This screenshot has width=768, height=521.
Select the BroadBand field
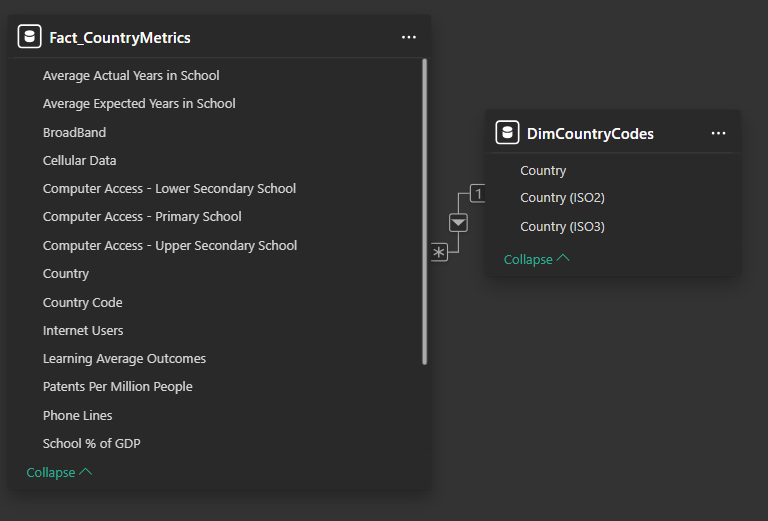[74, 132]
